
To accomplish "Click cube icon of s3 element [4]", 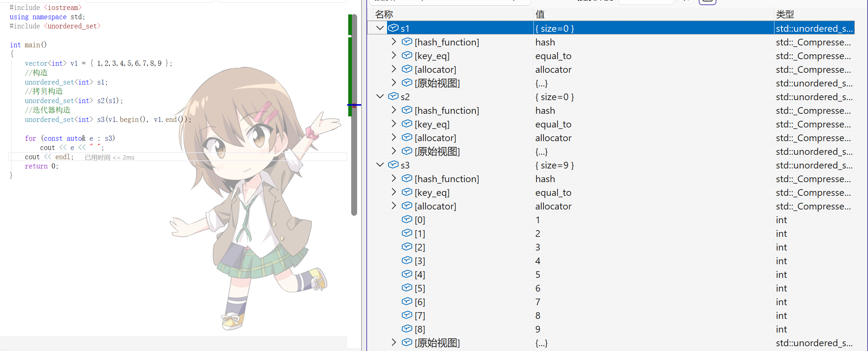I will (407, 274).
